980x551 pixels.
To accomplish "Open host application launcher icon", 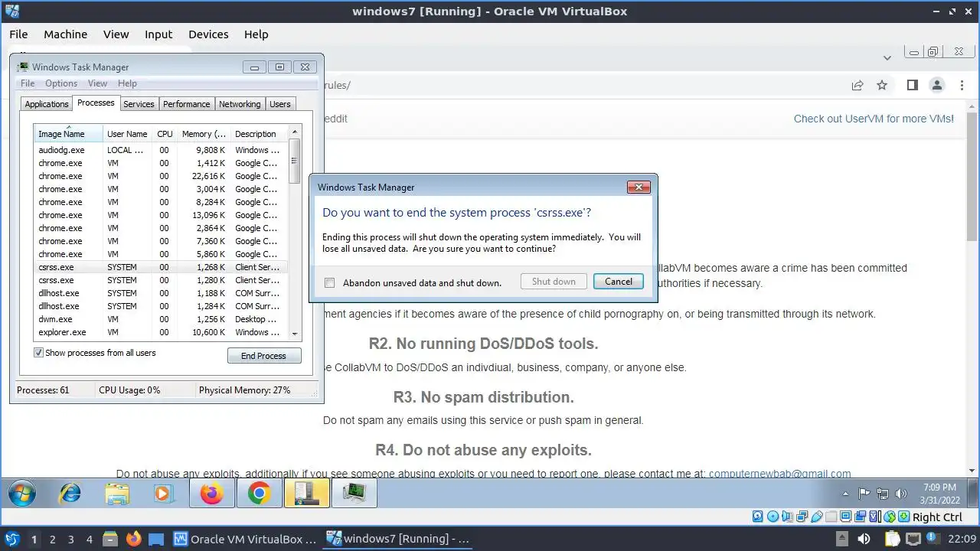I will 11,539.
